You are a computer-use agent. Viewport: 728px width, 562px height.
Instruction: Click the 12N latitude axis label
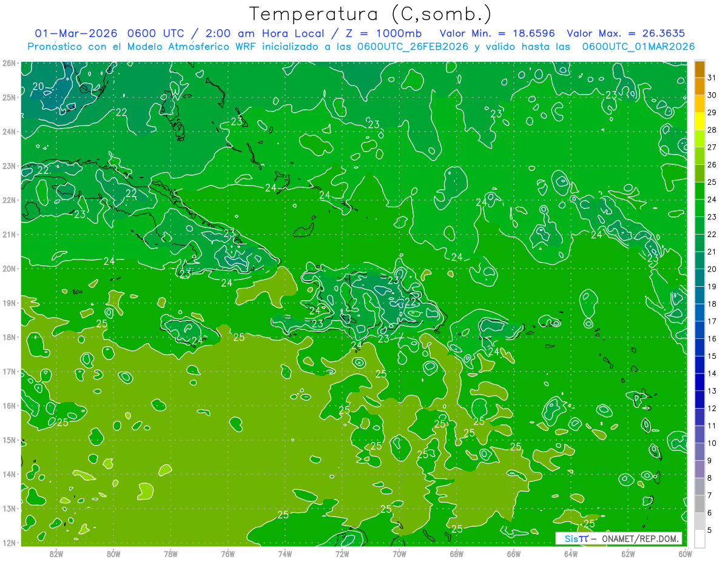(8, 543)
